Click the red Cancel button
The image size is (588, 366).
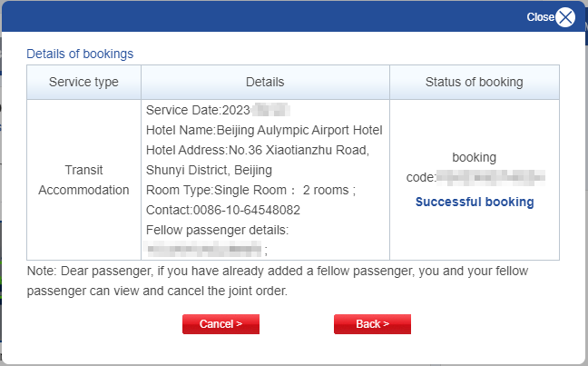pos(220,324)
